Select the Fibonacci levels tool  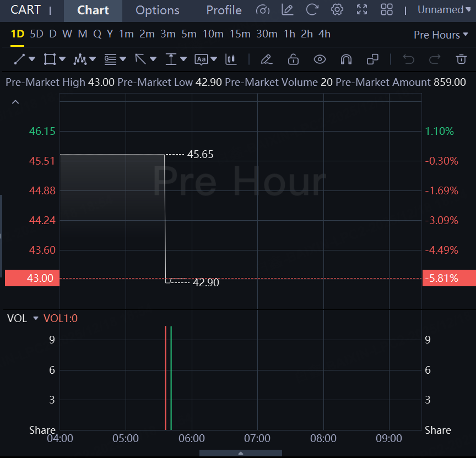[110, 59]
